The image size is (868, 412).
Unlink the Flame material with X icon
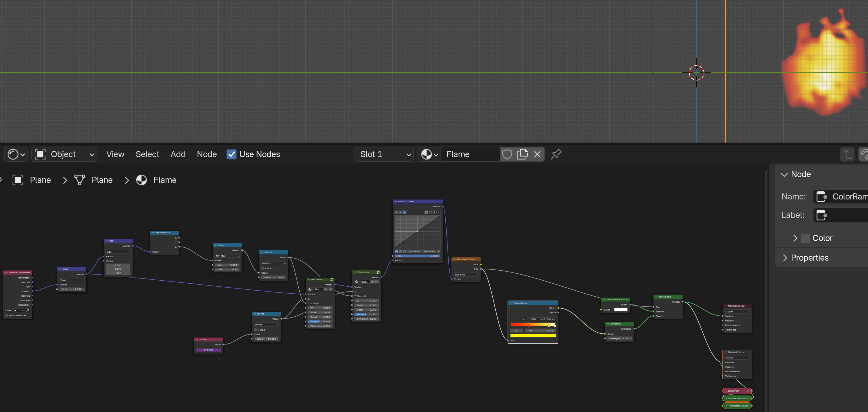(x=537, y=154)
